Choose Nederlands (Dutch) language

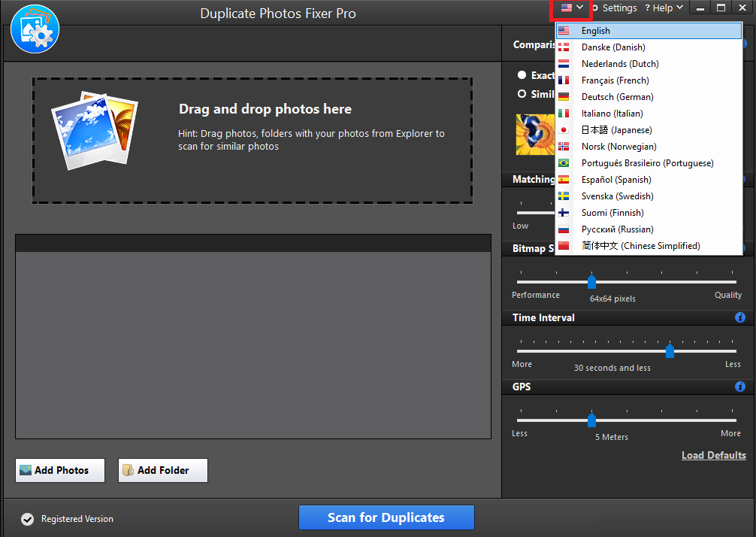coord(649,64)
